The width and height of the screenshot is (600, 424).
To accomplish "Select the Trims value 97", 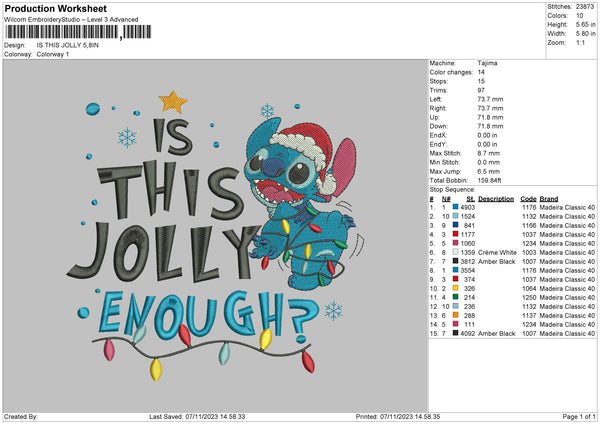I will (x=481, y=90).
